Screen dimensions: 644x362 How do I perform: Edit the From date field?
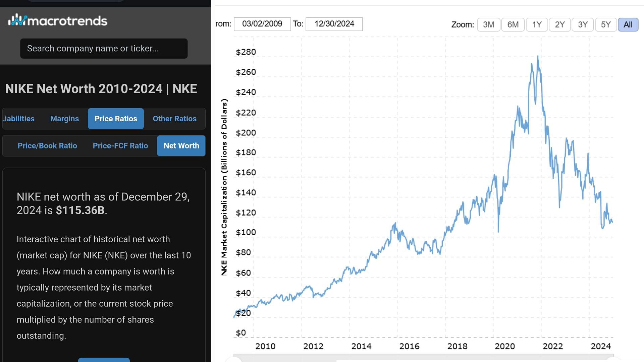[262, 24]
